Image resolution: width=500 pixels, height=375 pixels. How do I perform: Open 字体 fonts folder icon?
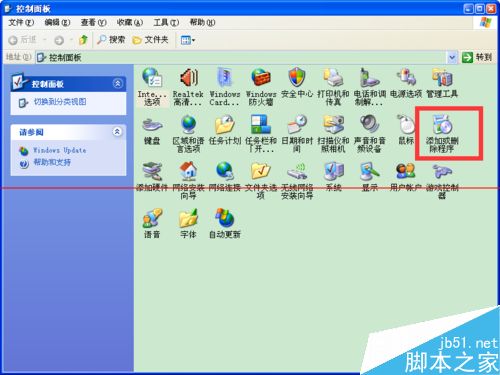pyautogui.click(x=188, y=223)
